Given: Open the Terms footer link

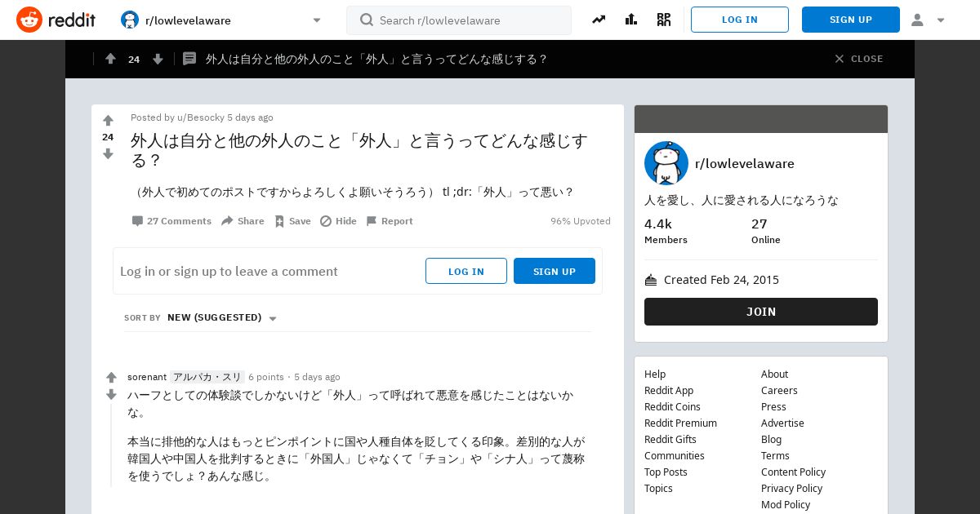Looking at the screenshot, I should (775, 455).
